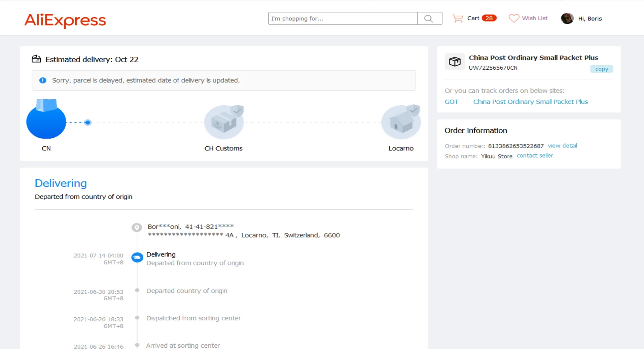This screenshot has height=349, width=644.
Task: Click the Arrived at sorting center timeline dot
Action: [x=137, y=345]
